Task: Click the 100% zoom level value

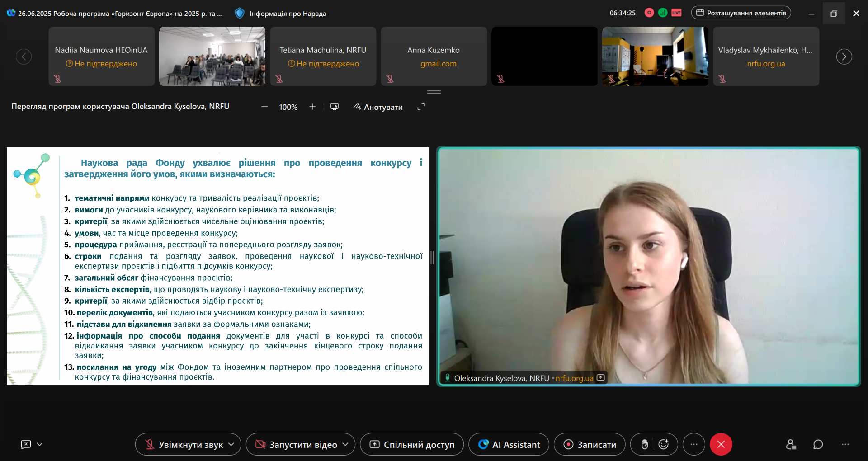Action: tap(288, 107)
